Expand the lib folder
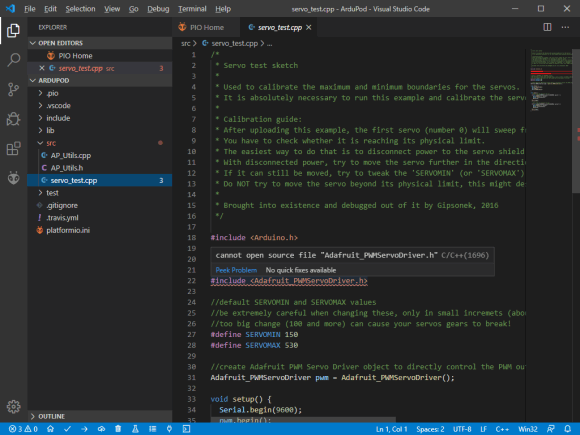The width and height of the screenshot is (580, 435). tap(100, 131)
